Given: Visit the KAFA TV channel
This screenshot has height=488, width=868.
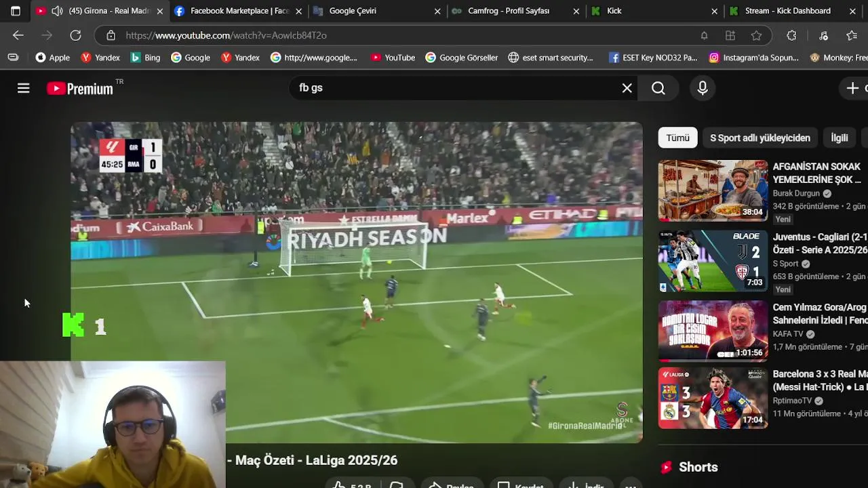Looking at the screenshot, I should [x=788, y=334].
